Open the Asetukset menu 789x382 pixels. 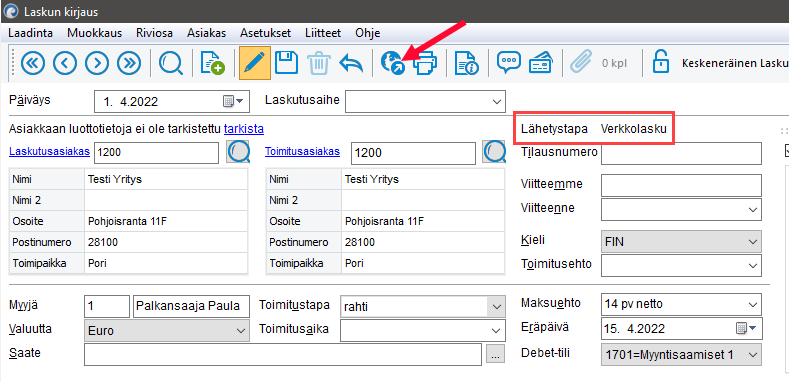pyautogui.click(x=266, y=33)
